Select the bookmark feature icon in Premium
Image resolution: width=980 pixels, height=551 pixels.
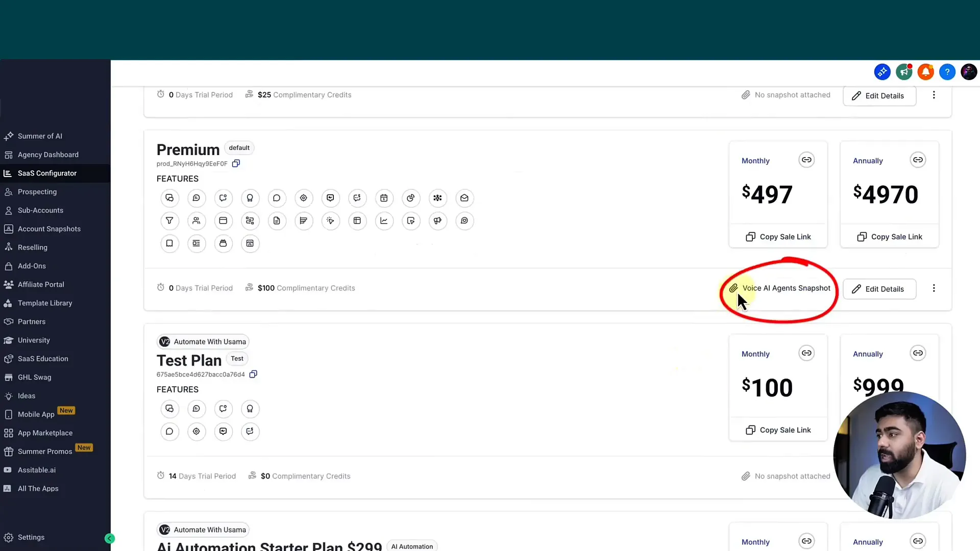pyautogui.click(x=169, y=243)
